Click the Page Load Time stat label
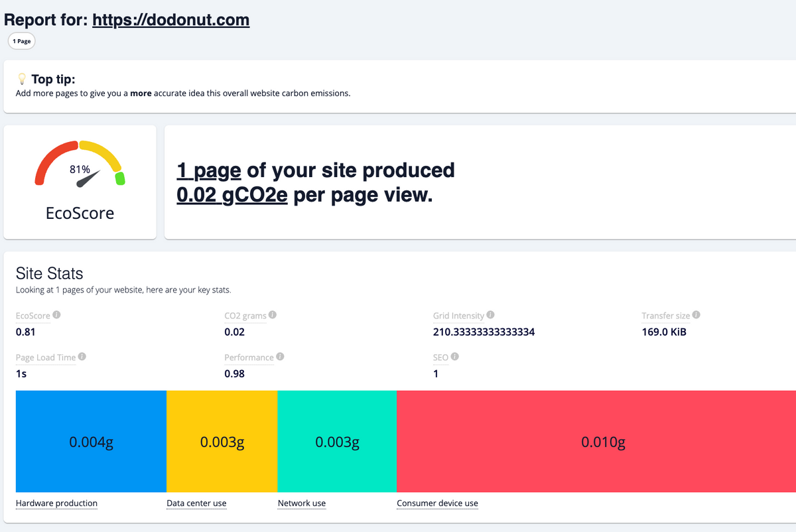The image size is (796, 532). [46, 358]
